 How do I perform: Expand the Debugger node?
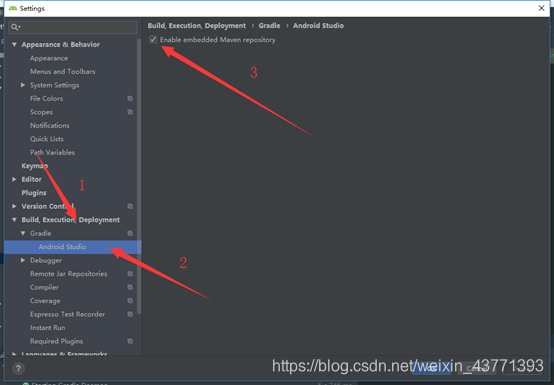(x=23, y=260)
